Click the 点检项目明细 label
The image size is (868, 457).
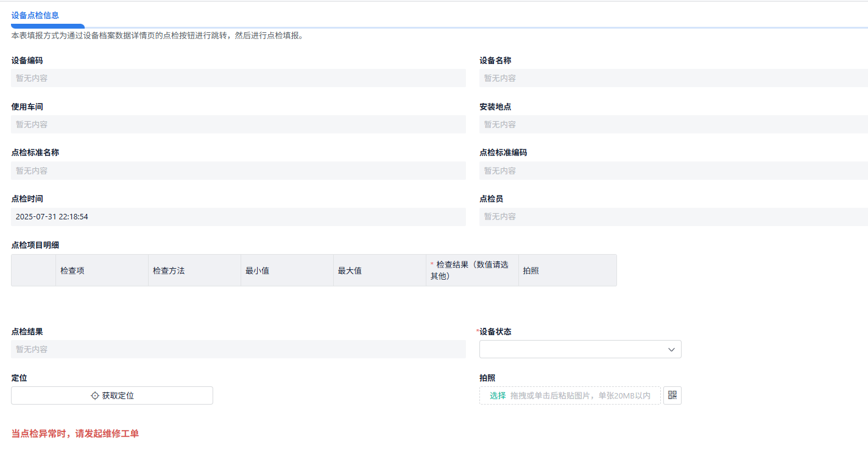35,245
